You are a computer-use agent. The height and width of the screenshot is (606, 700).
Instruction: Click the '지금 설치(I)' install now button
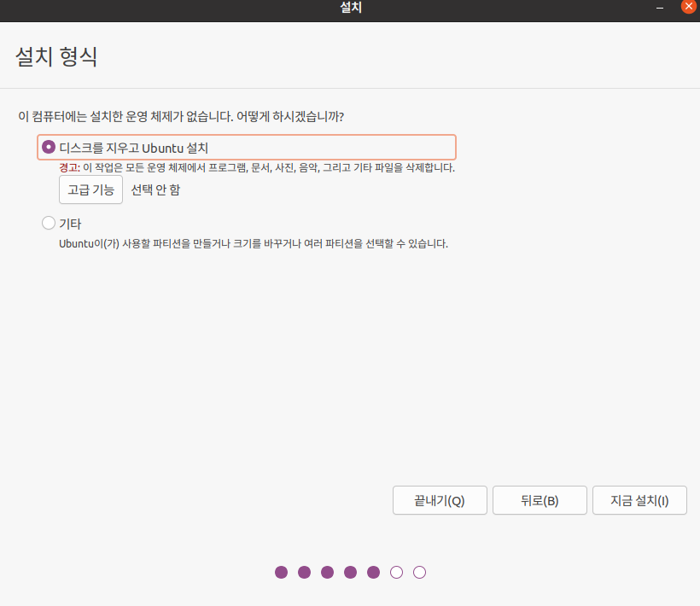tap(639, 500)
